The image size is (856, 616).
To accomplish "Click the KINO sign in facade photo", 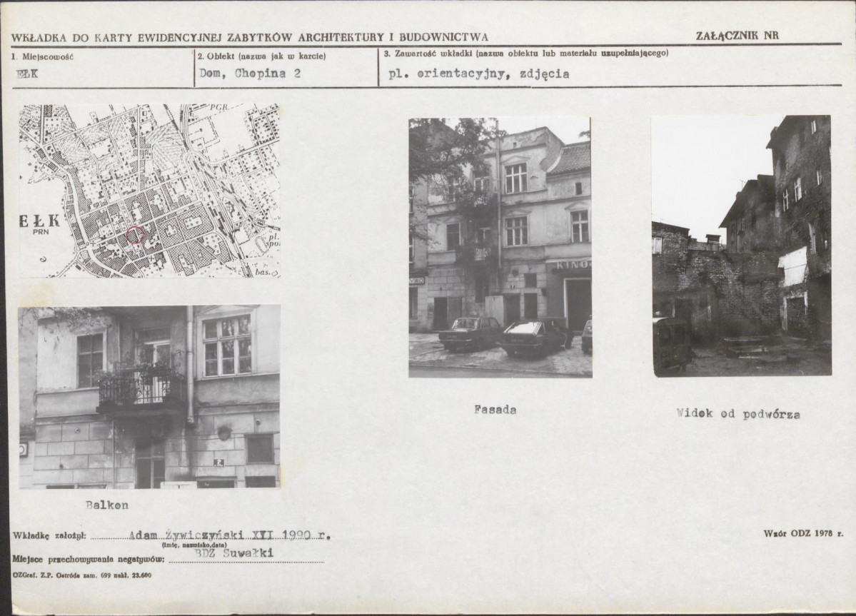I will click(x=572, y=265).
